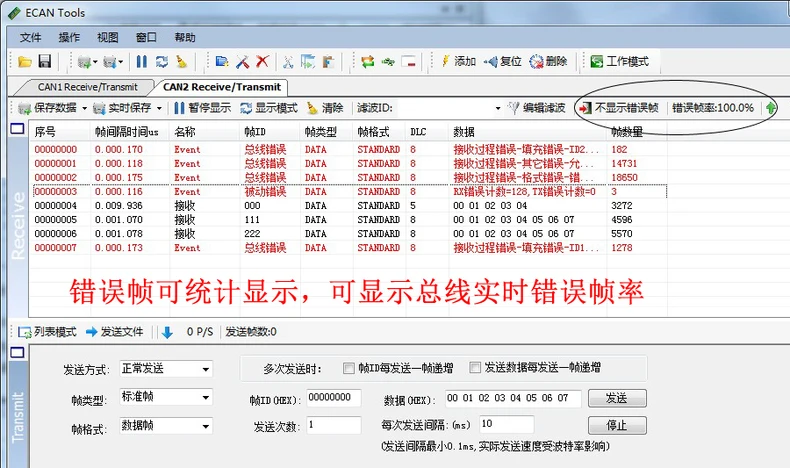The image size is (790, 468).
Task: Switch to CAN1 Receive/Transmit tab
Action: (x=87, y=87)
